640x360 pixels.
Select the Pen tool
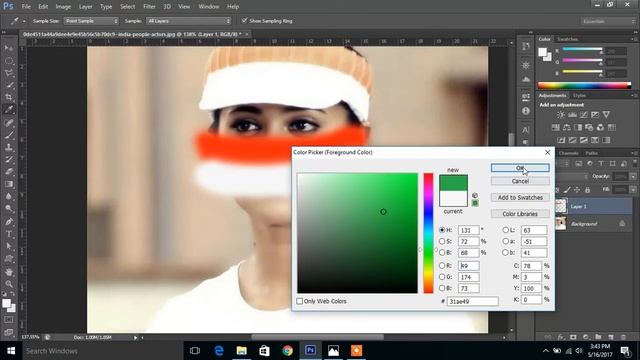(9, 222)
